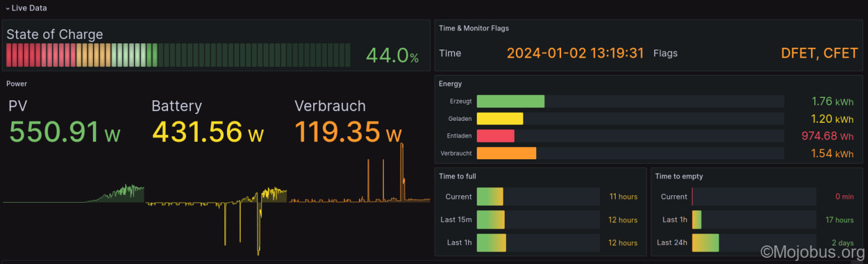The width and height of the screenshot is (868, 264).
Task: Click the Time to full Last 15m bar
Action: tap(490, 219)
